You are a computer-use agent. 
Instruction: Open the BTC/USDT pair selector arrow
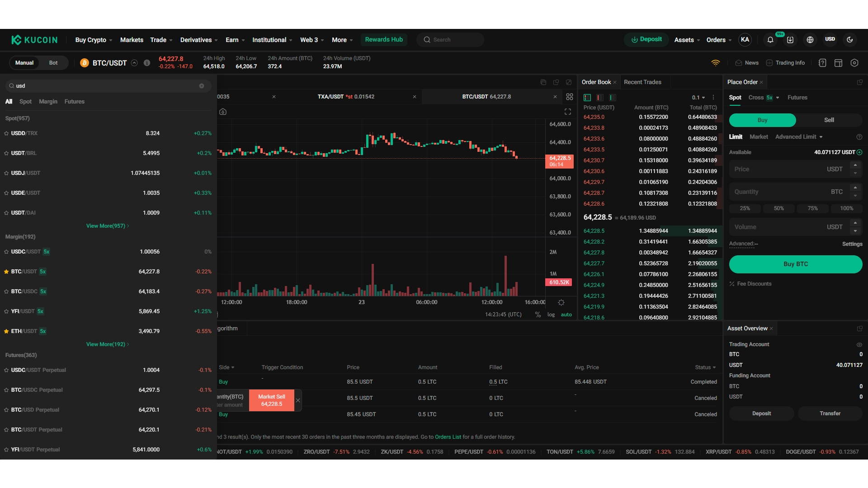coord(134,63)
